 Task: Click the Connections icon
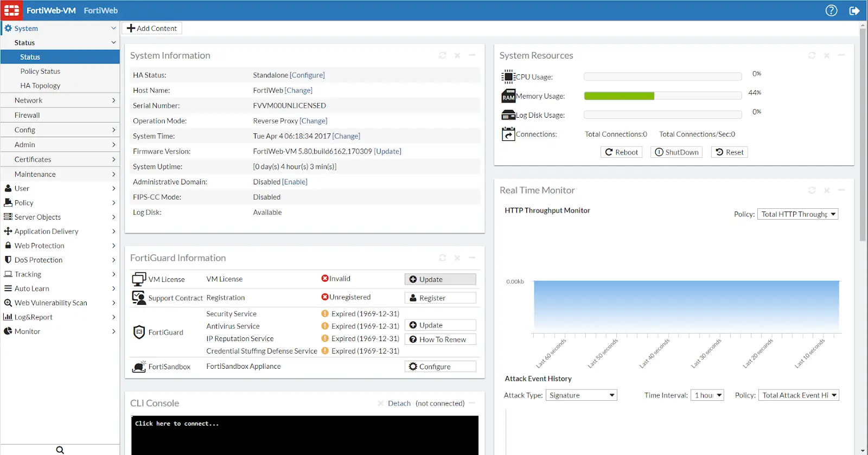tap(508, 134)
